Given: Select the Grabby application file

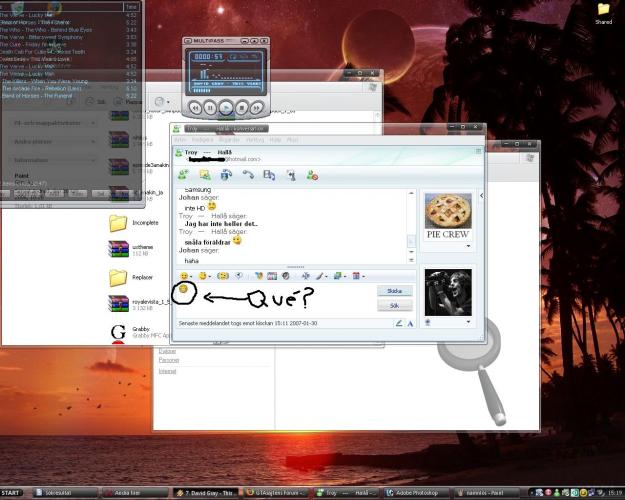Looking at the screenshot, I should click(x=119, y=332).
